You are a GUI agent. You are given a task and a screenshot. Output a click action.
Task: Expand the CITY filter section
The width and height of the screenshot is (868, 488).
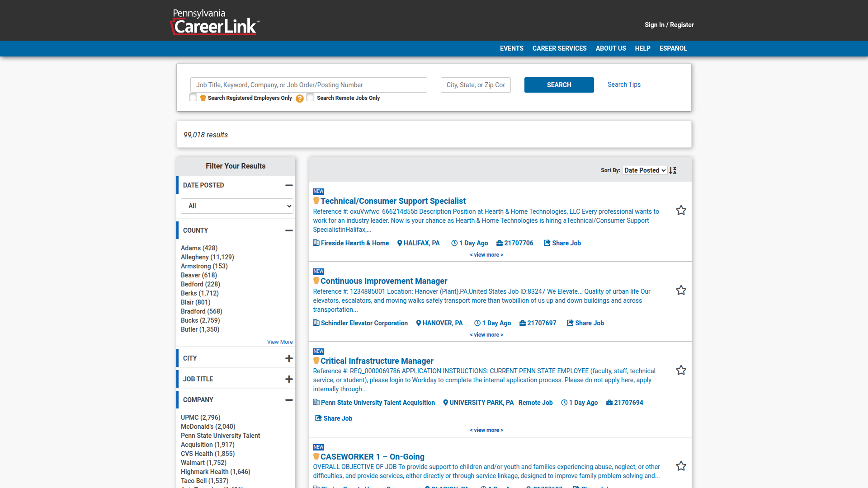(x=289, y=358)
